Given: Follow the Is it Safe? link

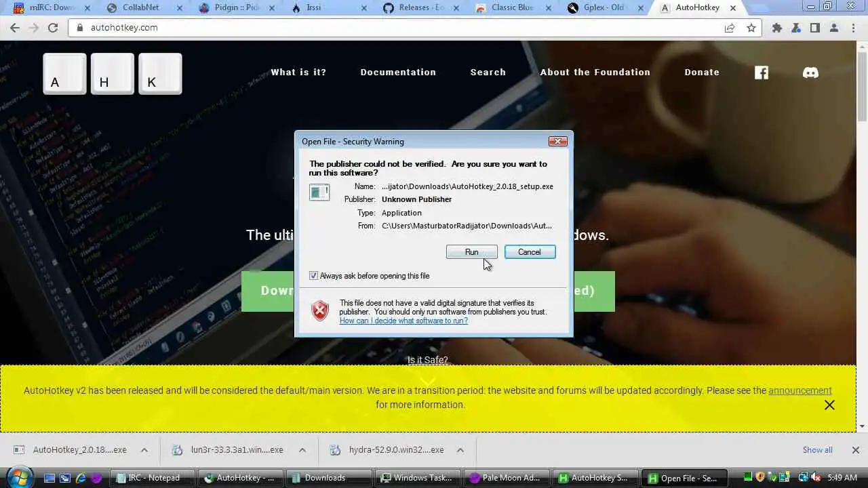Looking at the screenshot, I should pos(427,360).
